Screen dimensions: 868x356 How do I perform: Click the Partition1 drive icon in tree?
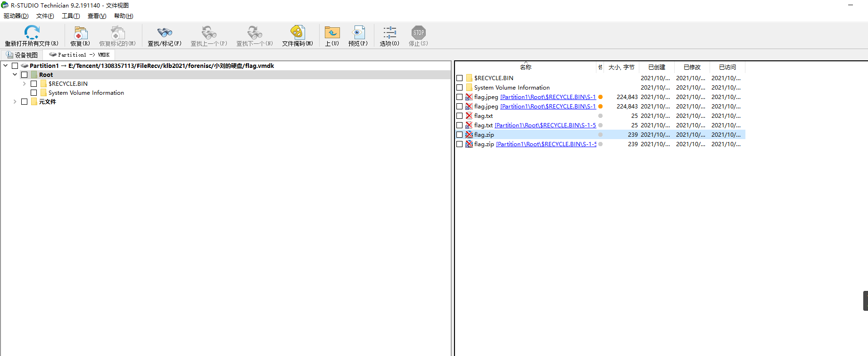25,66
